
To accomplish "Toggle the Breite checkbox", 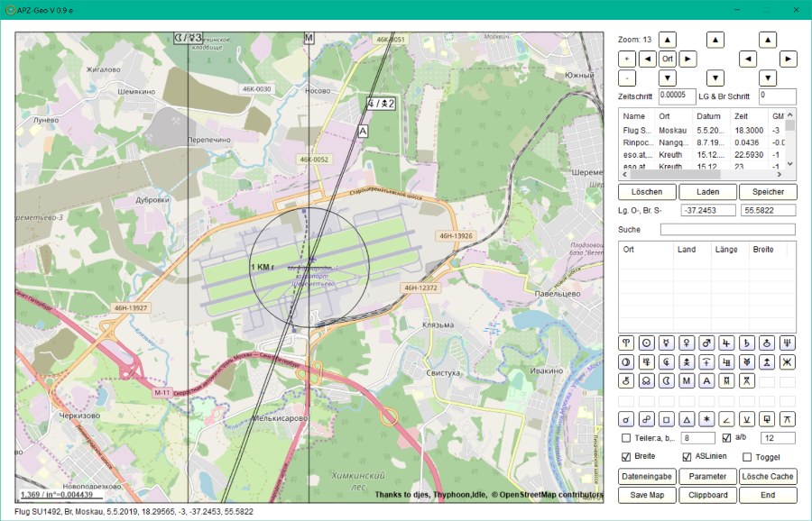I will point(626,457).
